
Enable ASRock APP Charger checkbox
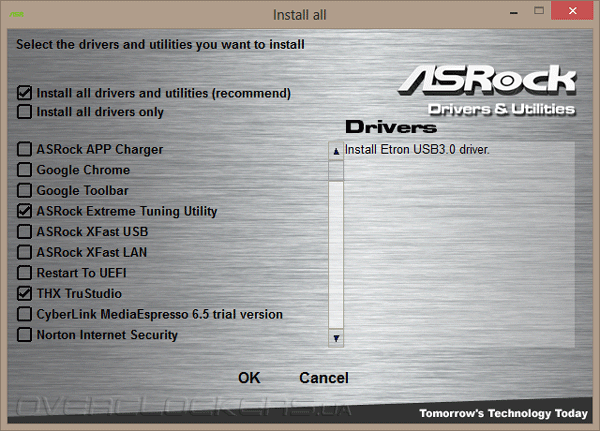pos(24,149)
